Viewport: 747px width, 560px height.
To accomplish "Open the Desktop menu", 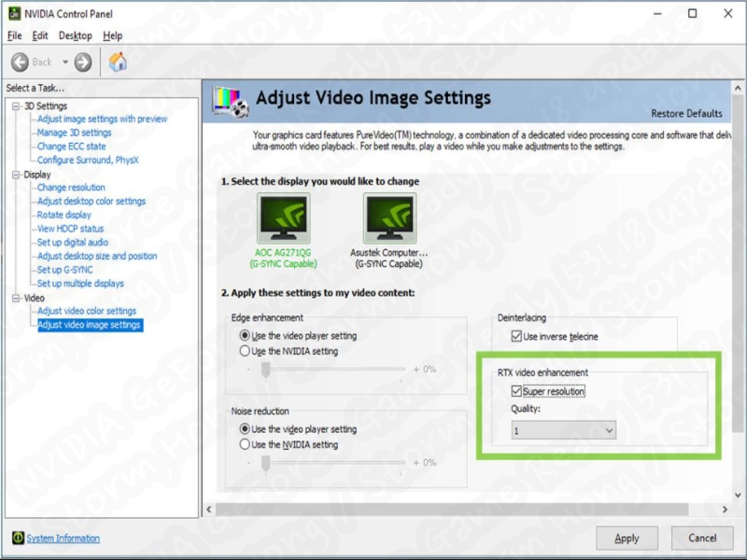I will tap(76, 35).
